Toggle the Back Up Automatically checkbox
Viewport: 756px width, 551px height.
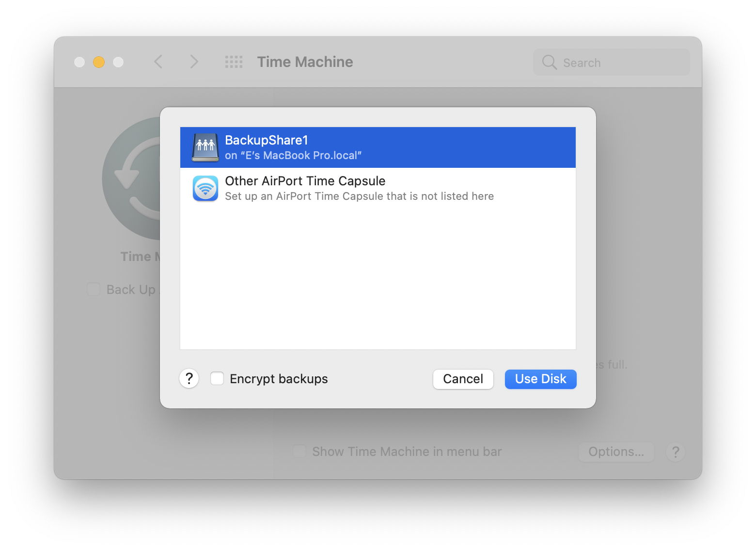point(94,290)
